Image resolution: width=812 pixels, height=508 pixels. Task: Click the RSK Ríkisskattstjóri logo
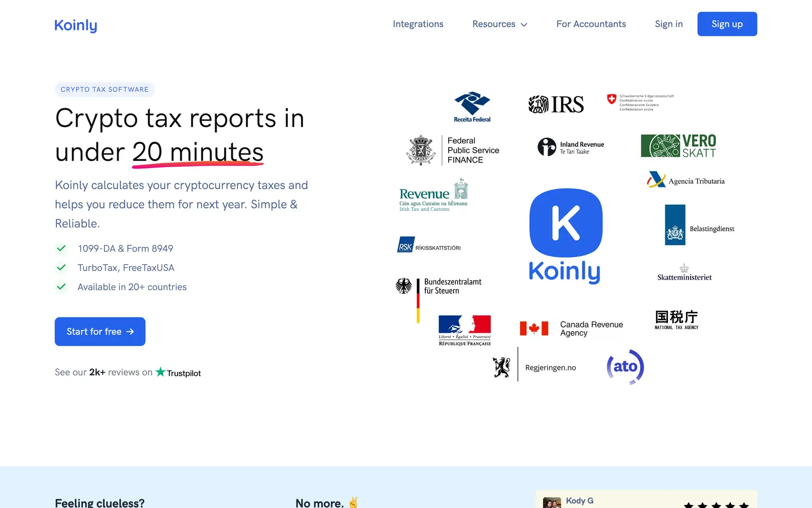click(x=429, y=244)
